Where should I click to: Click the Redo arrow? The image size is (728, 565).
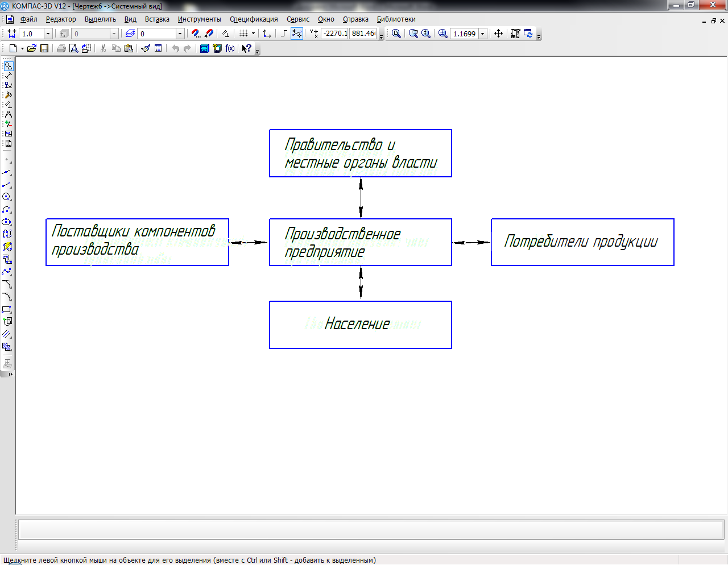[188, 48]
